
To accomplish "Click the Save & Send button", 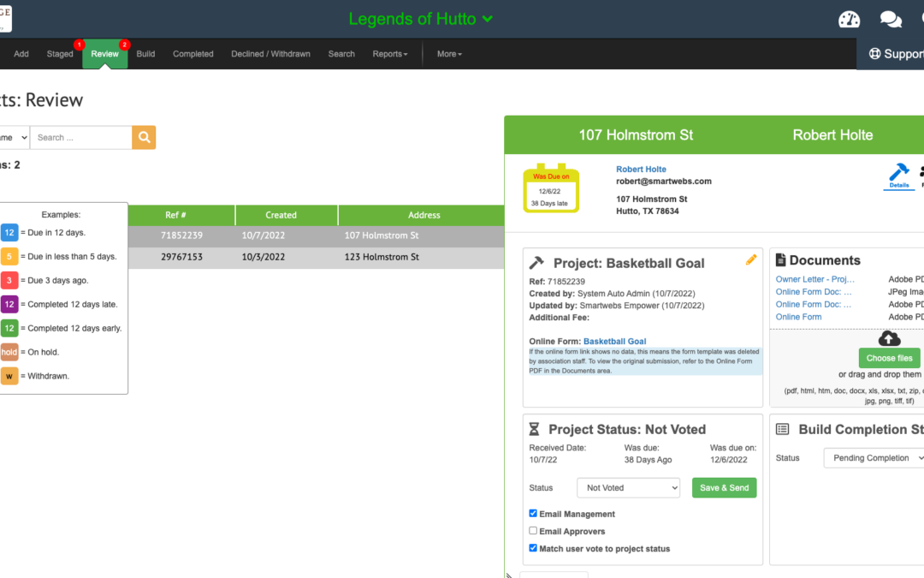I will tap(724, 487).
